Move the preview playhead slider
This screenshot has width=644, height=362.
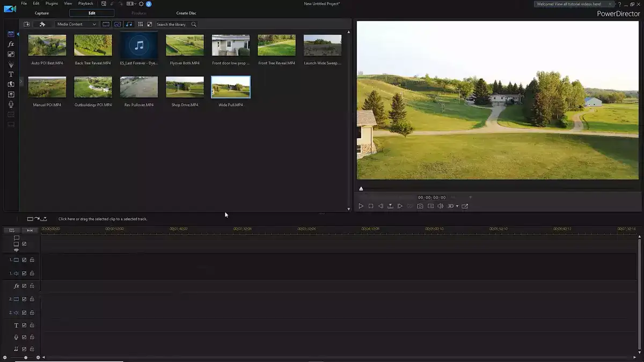point(361,189)
